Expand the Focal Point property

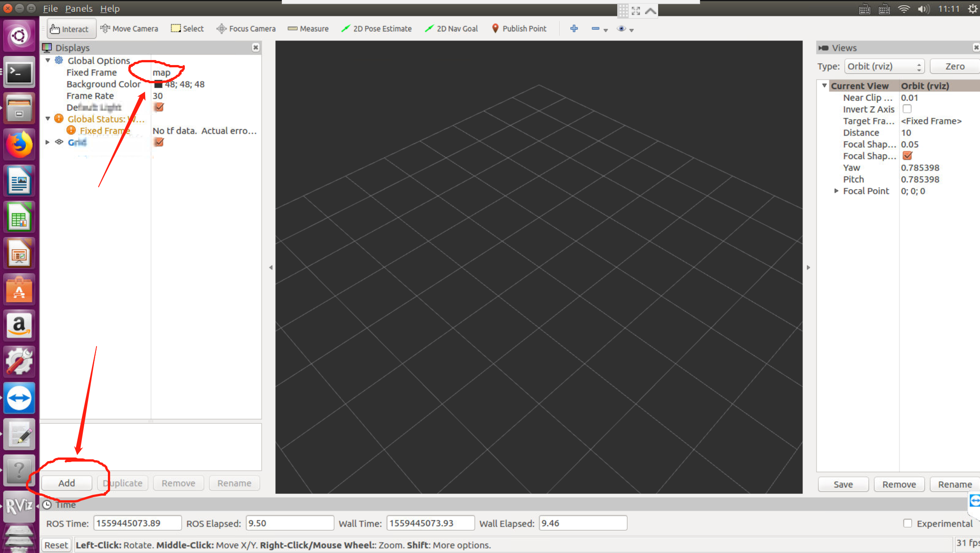click(x=836, y=191)
